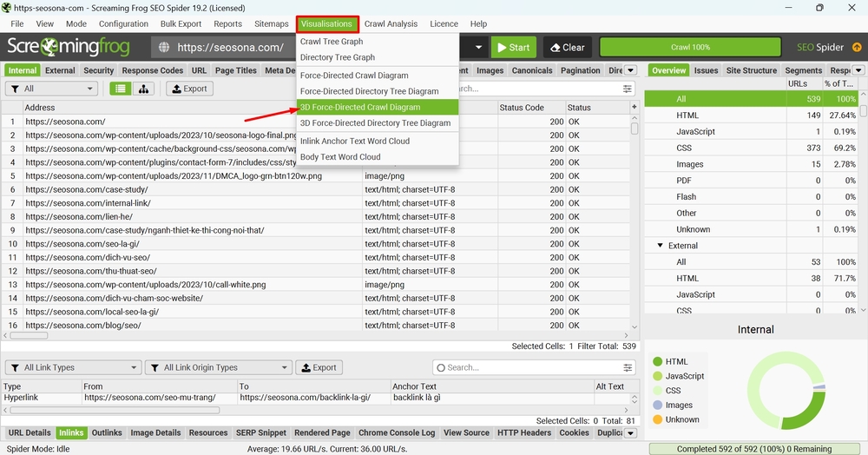Viewport: 868px width, 455px height.
Task: Click the Completed 592 of 592 progress bar
Action: coord(754,449)
